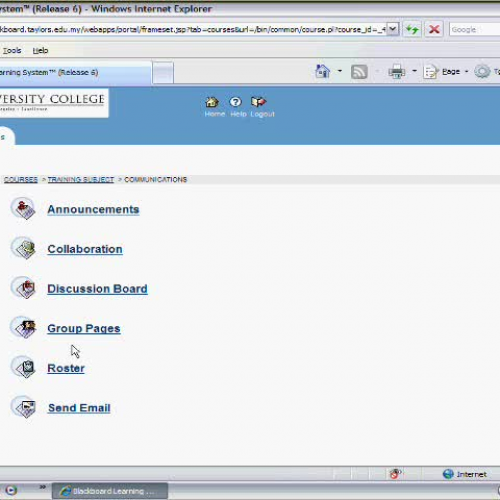Click the Roster icon
500x500 pixels.
pyautogui.click(x=23, y=367)
